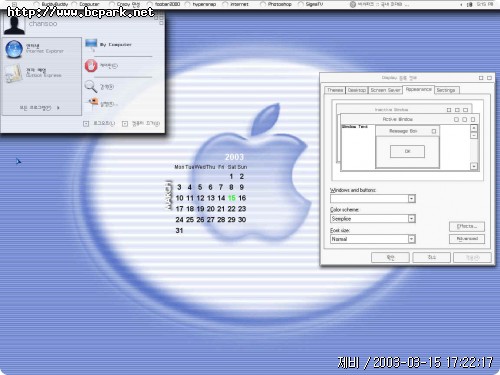Click the clock in the top bar
Viewport: 500px width, 375px height.
pyautogui.click(x=485, y=4)
